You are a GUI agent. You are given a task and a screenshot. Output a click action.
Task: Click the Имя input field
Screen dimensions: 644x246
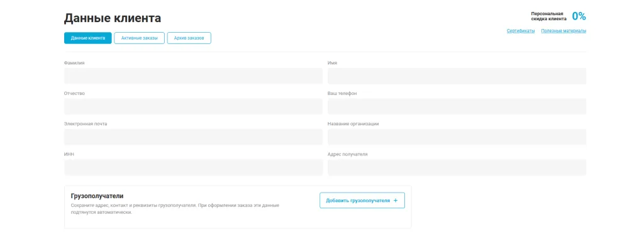[x=457, y=76]
